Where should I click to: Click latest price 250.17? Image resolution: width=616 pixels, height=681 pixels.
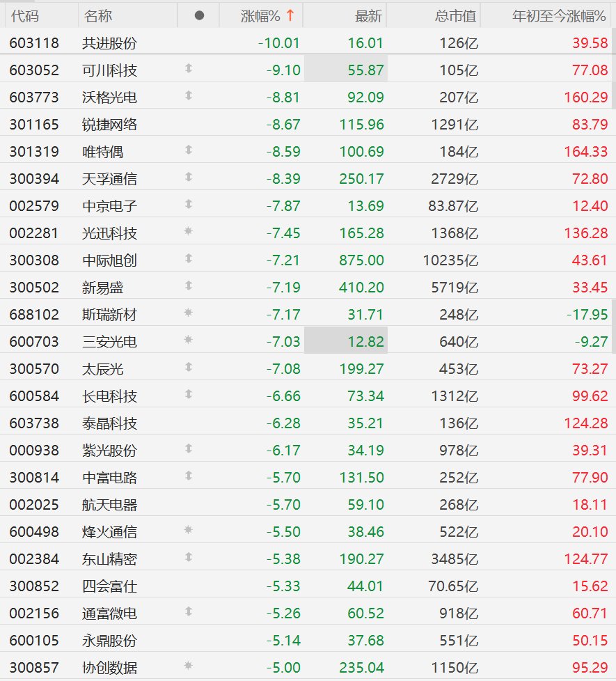[361, 179]
